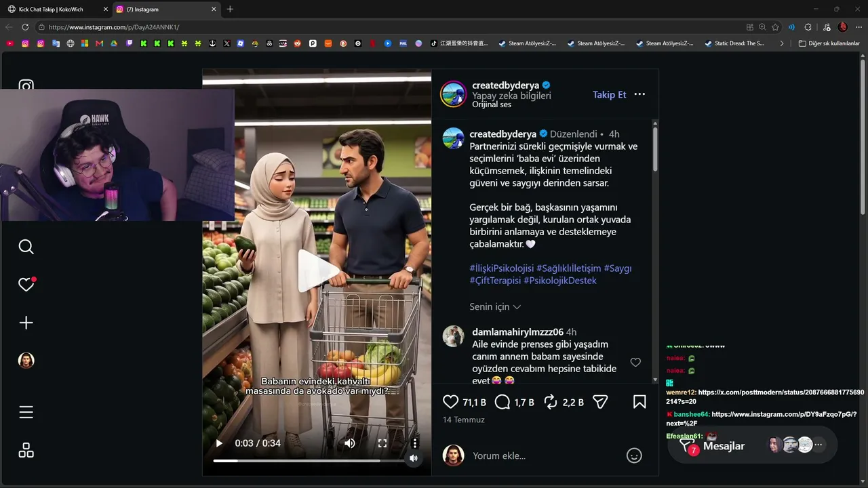Image resolution: width=868 pixels, height=488 pixels.
Task: Open hashtag #ÇiftTerapisi
Action: point(495,281)
